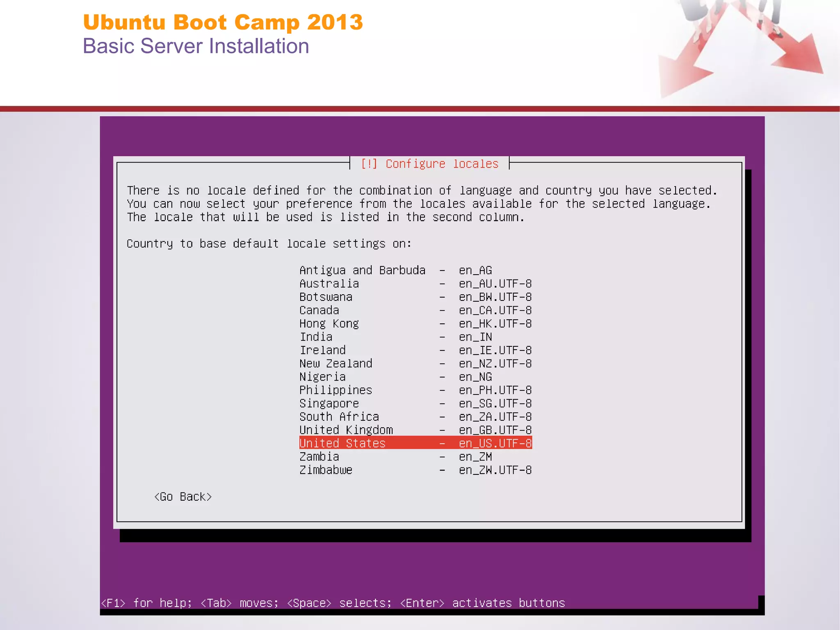Click 'Country to base default locale settings on' label
840x630 pixels.
point(269,244)
